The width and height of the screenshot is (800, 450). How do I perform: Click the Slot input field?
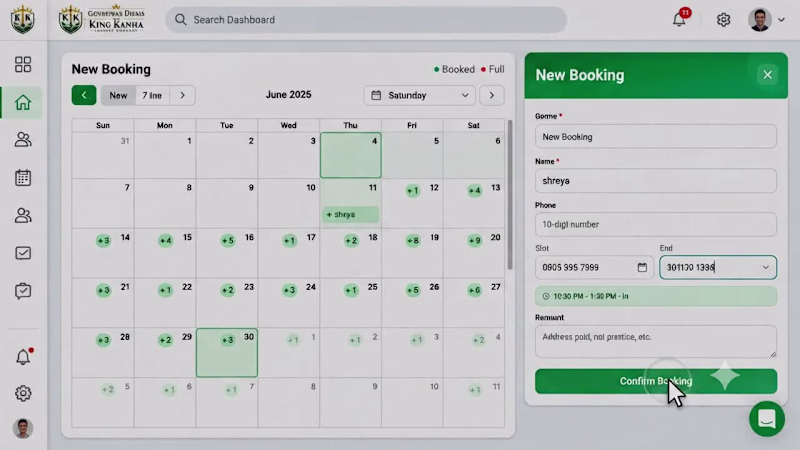click(x=594, y=267)
